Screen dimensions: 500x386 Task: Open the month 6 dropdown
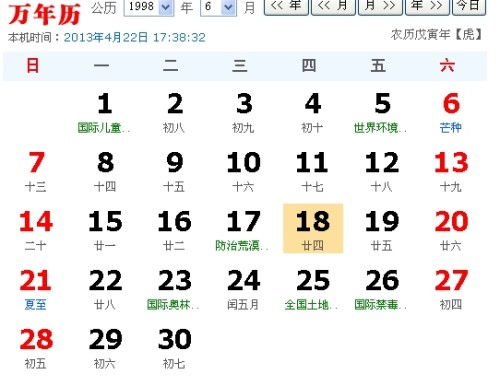[x=219, y=7]
